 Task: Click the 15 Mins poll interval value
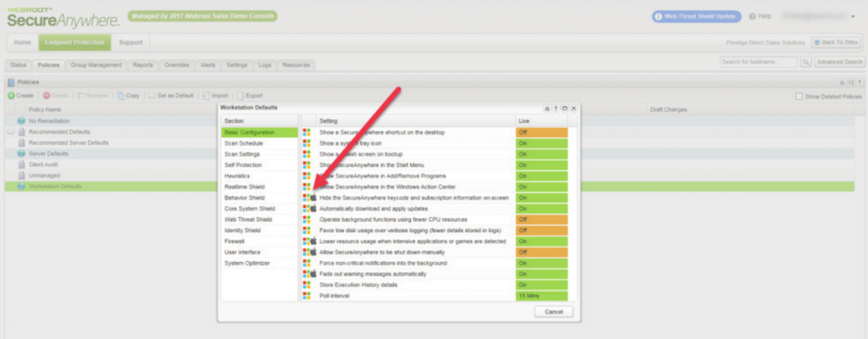pyautogui.click(x=542, y=296)
